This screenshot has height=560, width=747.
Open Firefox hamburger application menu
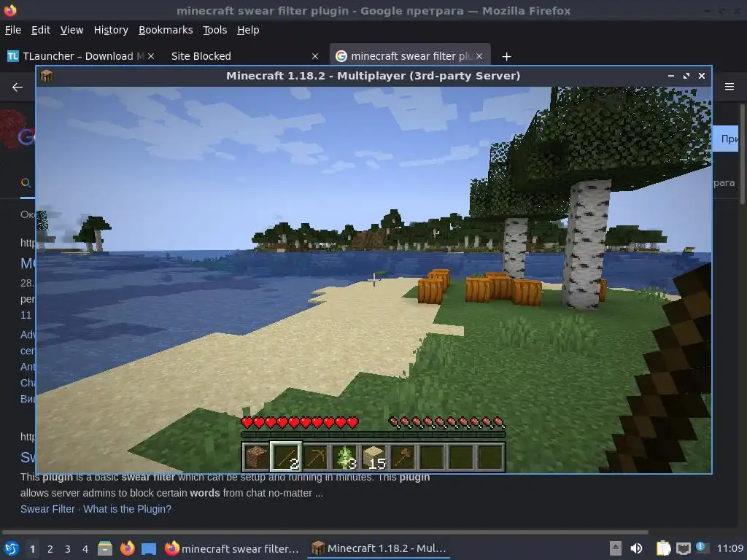coord(729,87)
